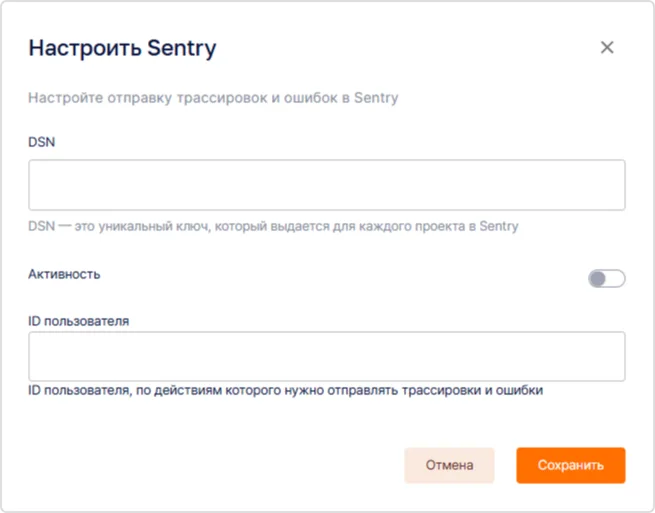
Task: Close the Настроить Sentry dialog
Action: (x=607, y=47)
